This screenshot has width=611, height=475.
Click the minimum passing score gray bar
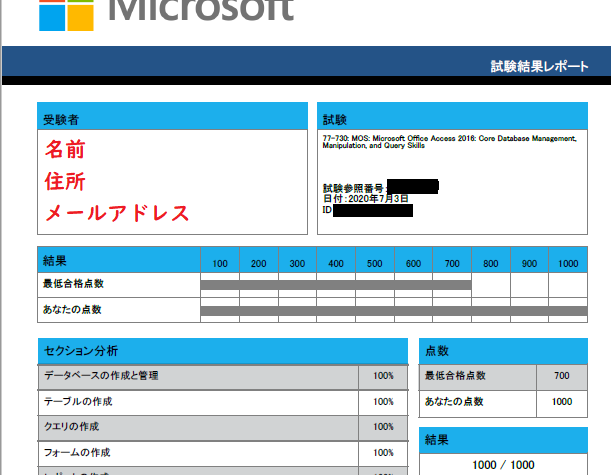pos(336,285)
